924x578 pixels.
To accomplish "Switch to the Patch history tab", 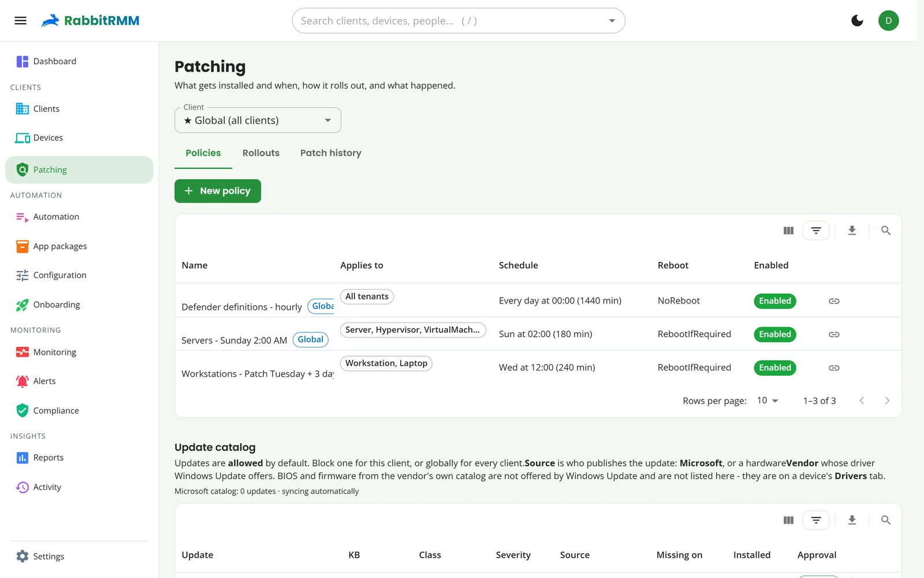I will click(331, 153).
